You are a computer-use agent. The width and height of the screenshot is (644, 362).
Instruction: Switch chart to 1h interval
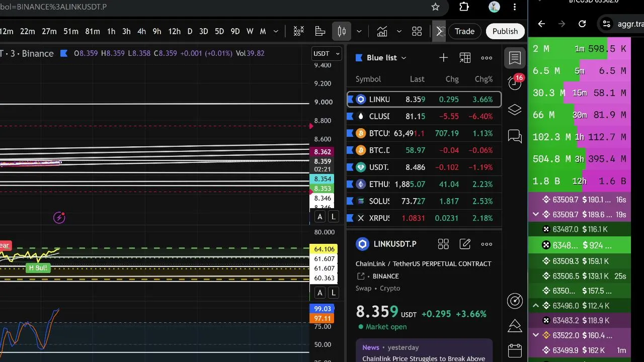111,31
